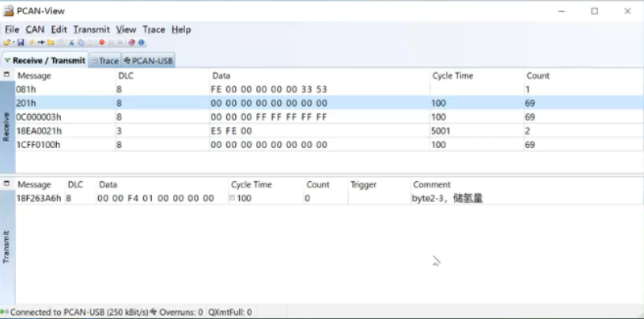Open the Edit menu
This screenshot has height=319, width=644.
pyautogui.click(x=59, y=29)
